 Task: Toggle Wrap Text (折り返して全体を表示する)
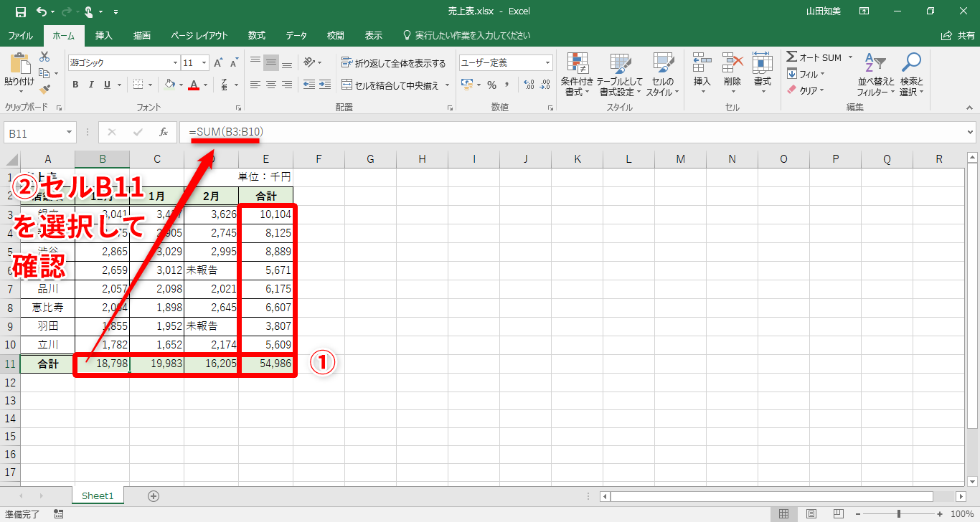tap(394, 63)
